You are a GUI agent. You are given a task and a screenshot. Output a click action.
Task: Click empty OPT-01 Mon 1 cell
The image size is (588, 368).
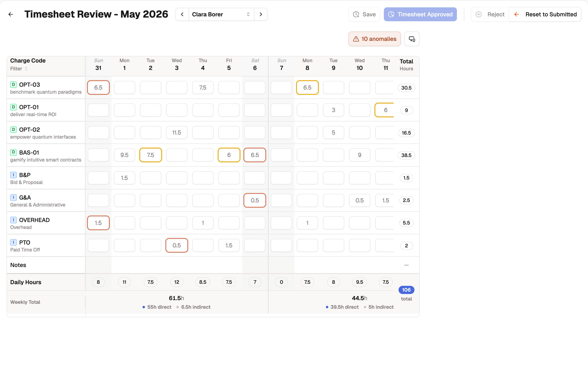point(124,110)
